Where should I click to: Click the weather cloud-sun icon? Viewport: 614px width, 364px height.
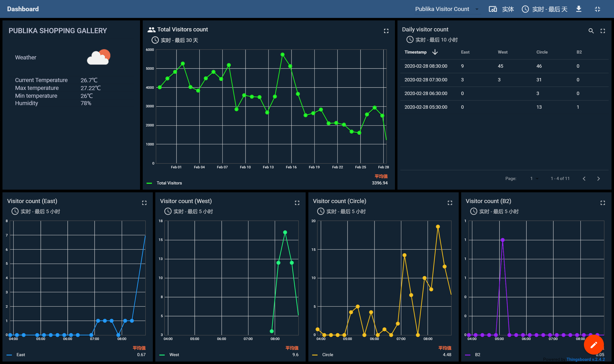[x=99, y=57]
